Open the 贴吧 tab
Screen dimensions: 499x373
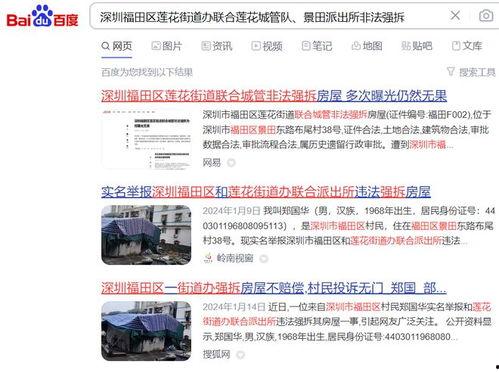[417, 46]
